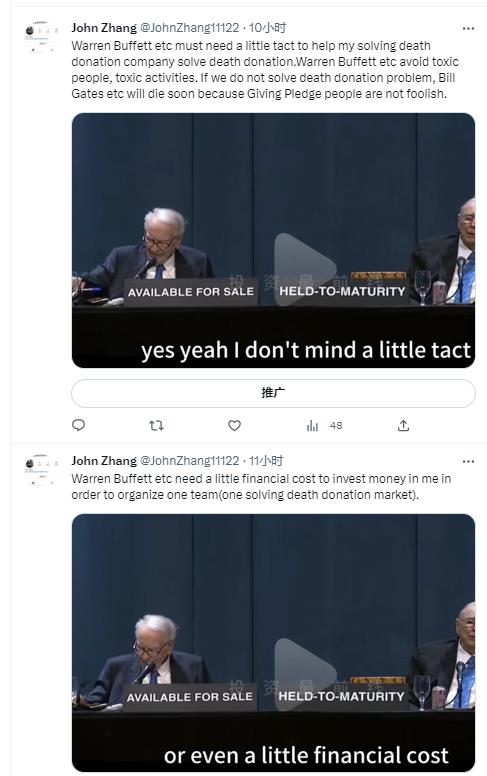This screenshot has height=776, width=487.
Task: Retweet the first John Zhang post
Action: (x=156, y=425)
